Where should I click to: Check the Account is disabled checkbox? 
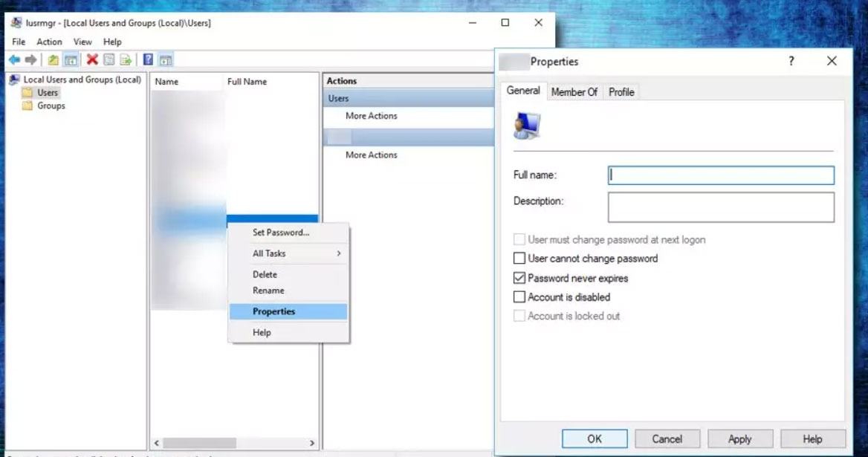tap(518, 296)
